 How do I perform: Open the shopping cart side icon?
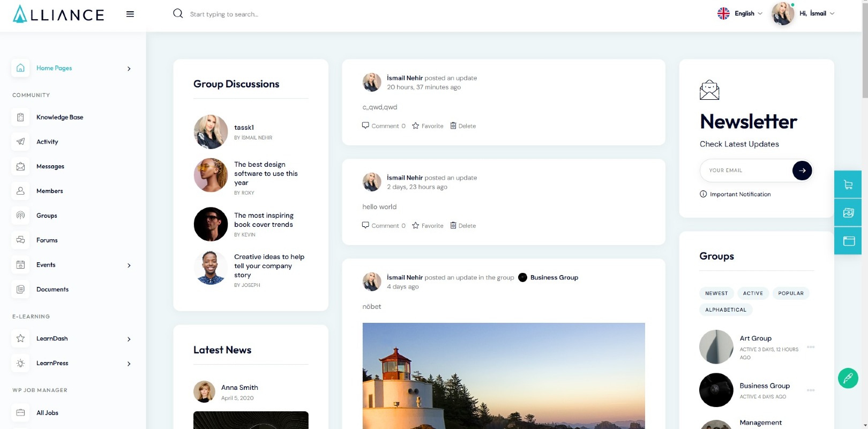848,184
